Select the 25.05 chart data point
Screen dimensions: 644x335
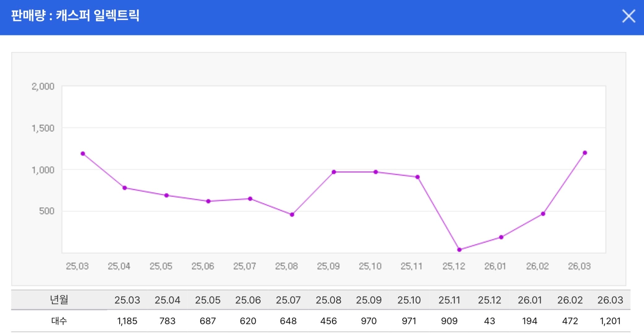pos(166,195)
